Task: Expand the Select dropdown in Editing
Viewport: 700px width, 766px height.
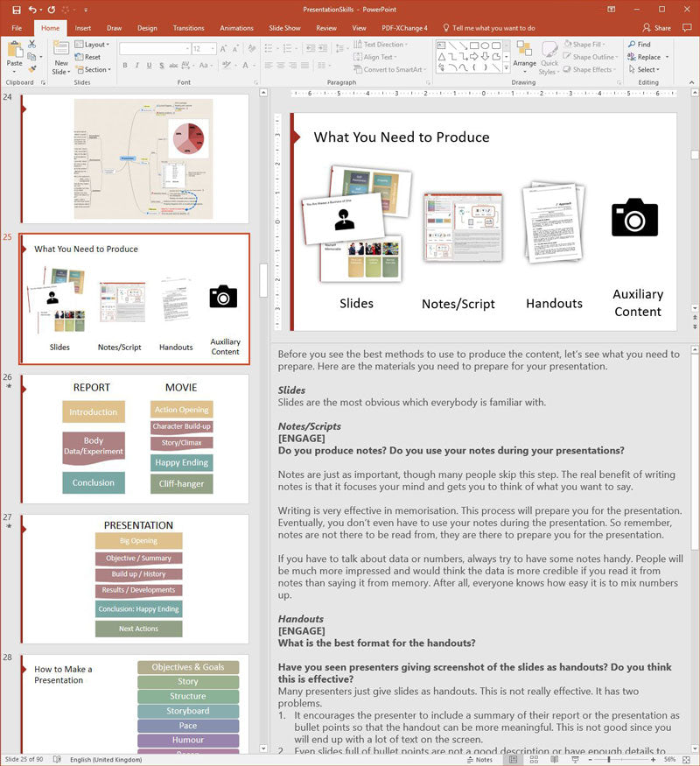Action: tap(644, 69)
